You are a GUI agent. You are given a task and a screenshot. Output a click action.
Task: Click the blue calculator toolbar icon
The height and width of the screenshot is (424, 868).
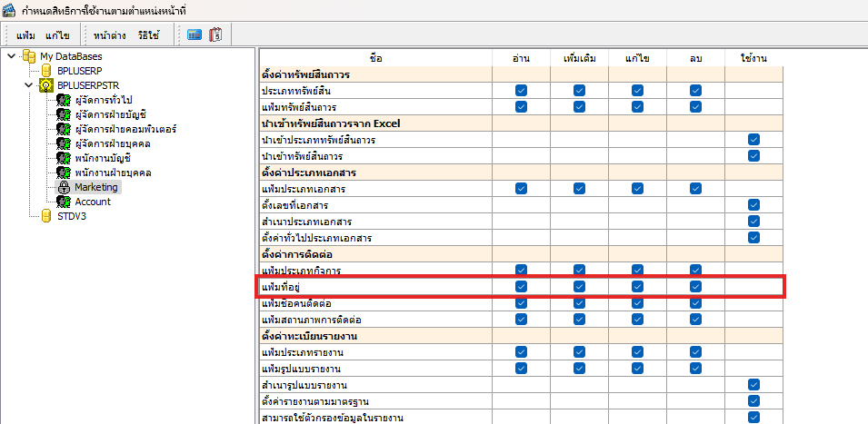(x=195, y=35)
